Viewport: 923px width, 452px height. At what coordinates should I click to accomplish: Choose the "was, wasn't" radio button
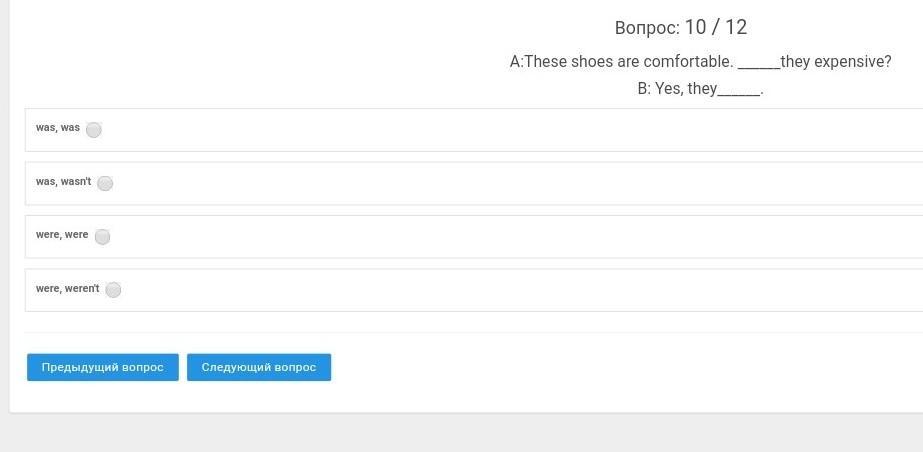click(105, 183)
